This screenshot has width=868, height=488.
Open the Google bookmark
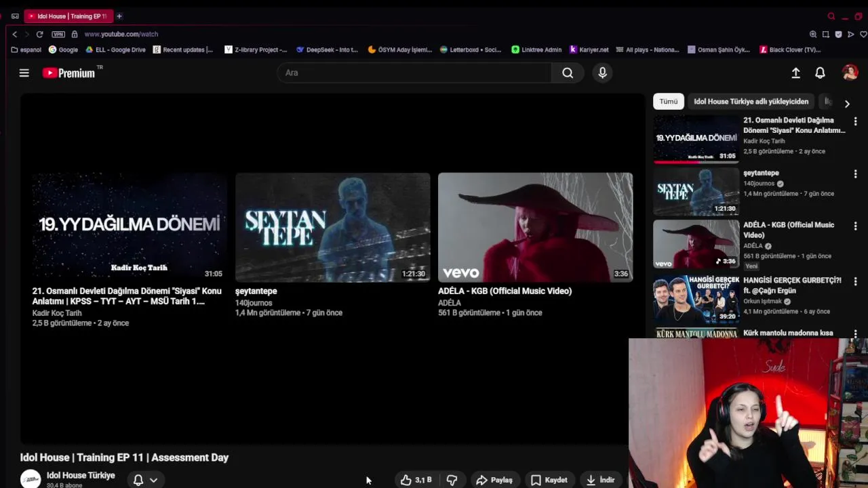pyautogui.click(x=63, y=49)
